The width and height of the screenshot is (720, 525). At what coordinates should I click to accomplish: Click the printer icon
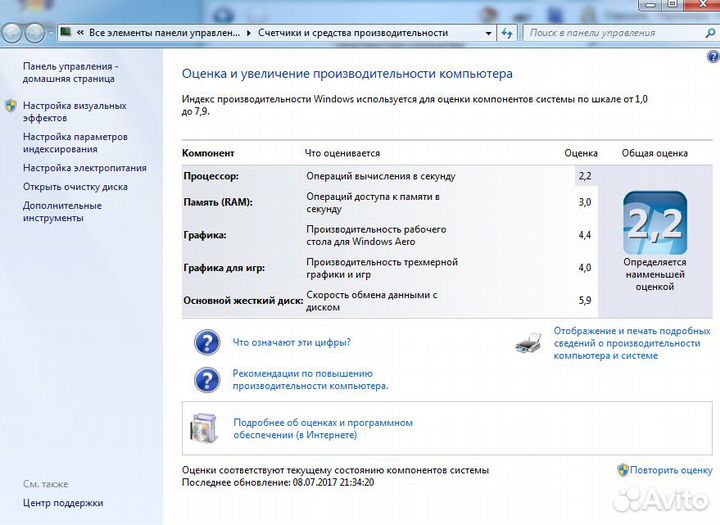529,343
